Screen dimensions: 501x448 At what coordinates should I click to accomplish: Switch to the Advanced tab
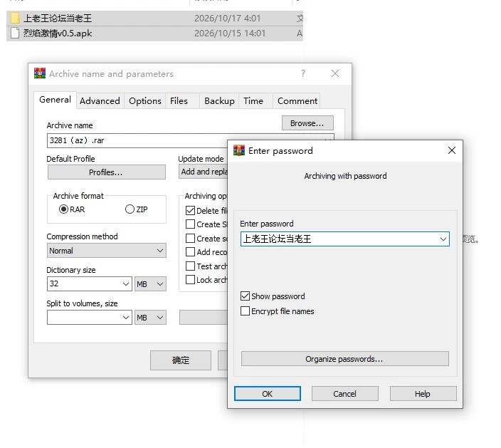(x=100, y=101)
